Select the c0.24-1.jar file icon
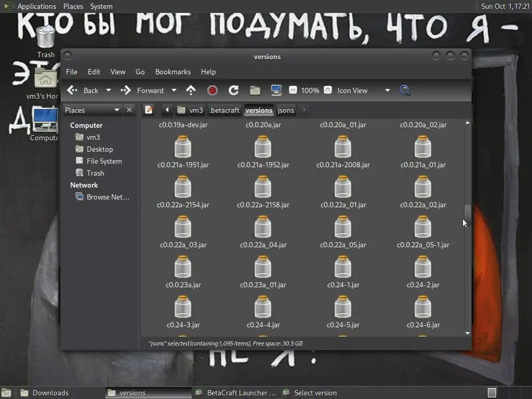This screenshot has height=399, width=532. [343, 267]
